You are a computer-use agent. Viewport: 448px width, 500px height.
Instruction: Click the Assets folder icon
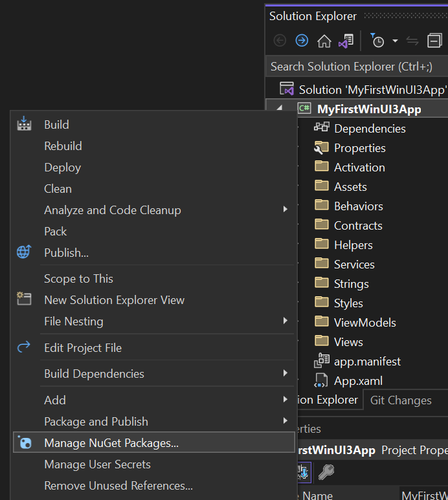[321, 185]
